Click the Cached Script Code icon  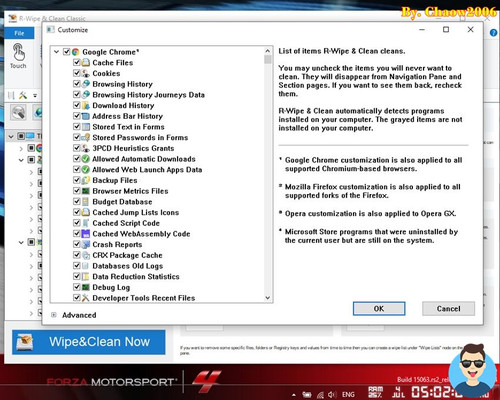[86, 223]
